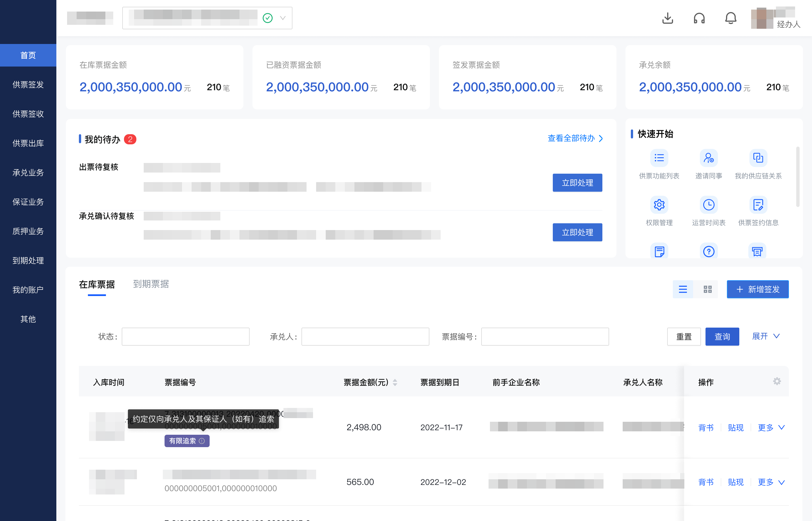This screenshot has height=521, width=812.
Task: Click info icon on 有限追索 tag
Action: pos(202,441)
